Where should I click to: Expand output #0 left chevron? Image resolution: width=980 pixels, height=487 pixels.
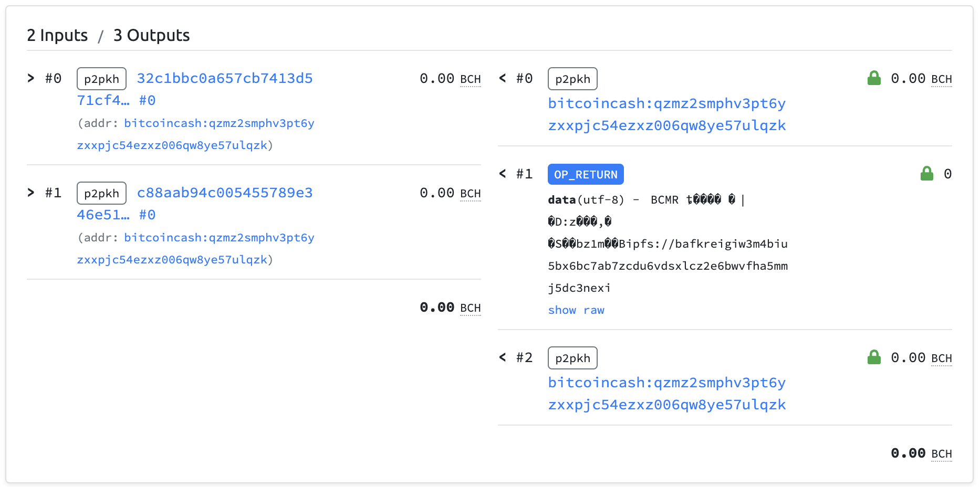[503, 78]
